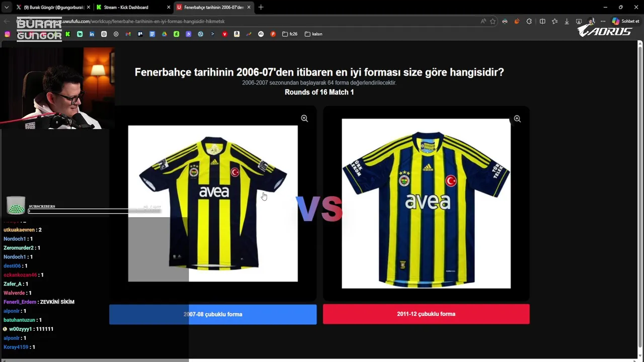This screenshot has height=362, width=644.
Task: Open browser extensions puzzle icon
Action: (529, 21)
